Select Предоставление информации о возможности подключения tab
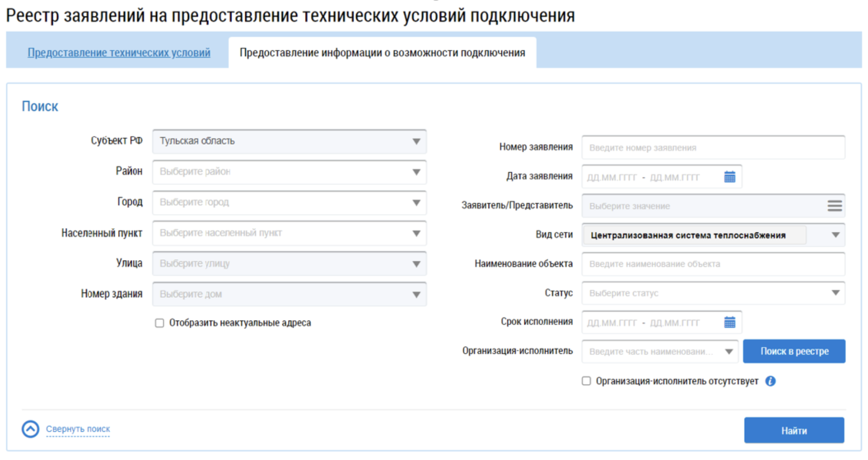The width and height of the screenshot is (868, 460). coord(382,53)
